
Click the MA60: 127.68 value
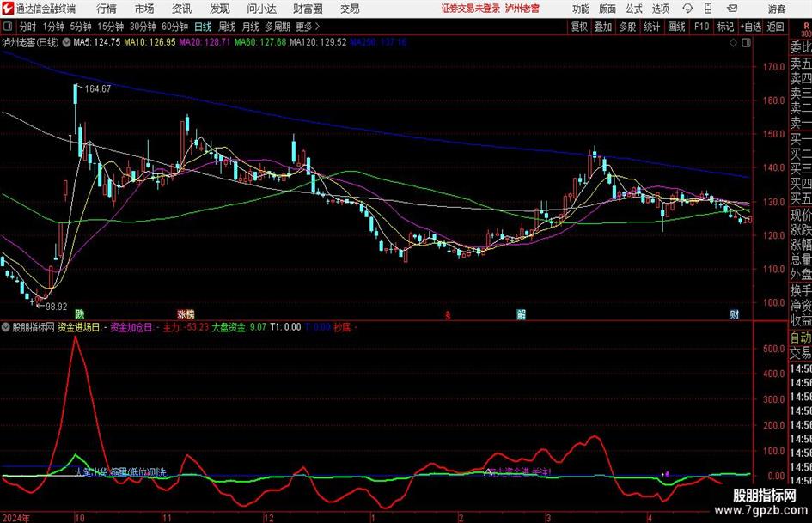(x=260, y=42)
